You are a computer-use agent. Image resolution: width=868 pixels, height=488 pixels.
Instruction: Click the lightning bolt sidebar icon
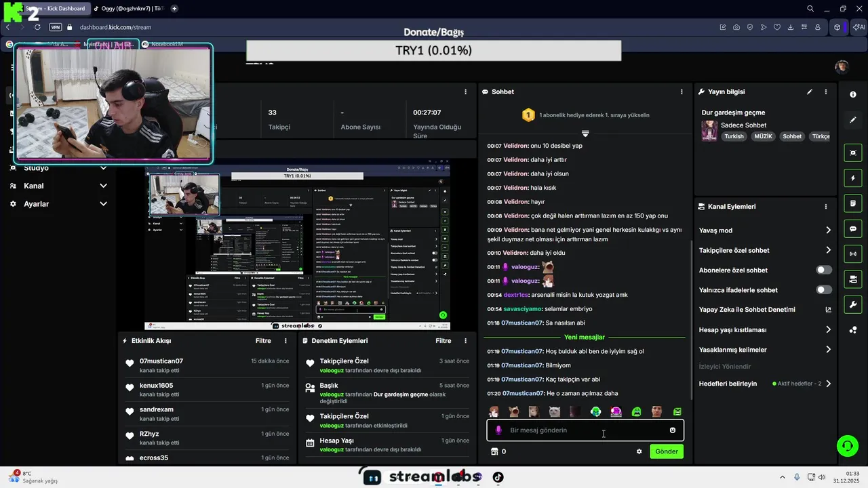pyautogui.click(x=853, y=178)
